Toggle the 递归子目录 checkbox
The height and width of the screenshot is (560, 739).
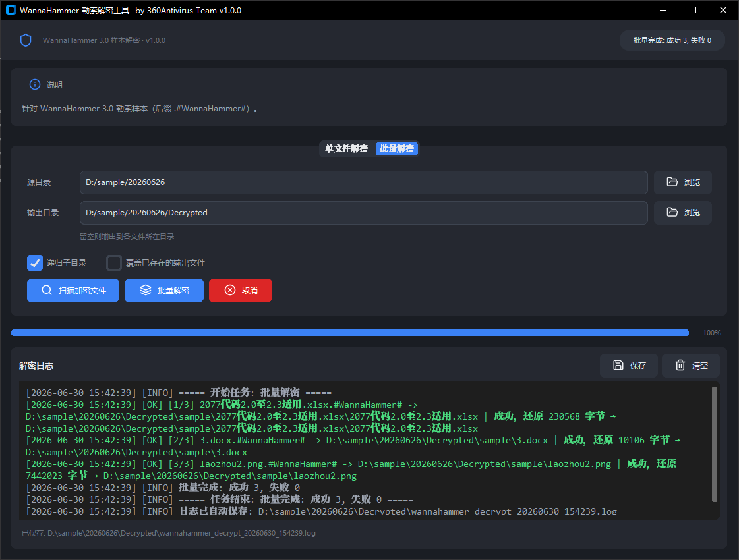click(x=35, y=263)
